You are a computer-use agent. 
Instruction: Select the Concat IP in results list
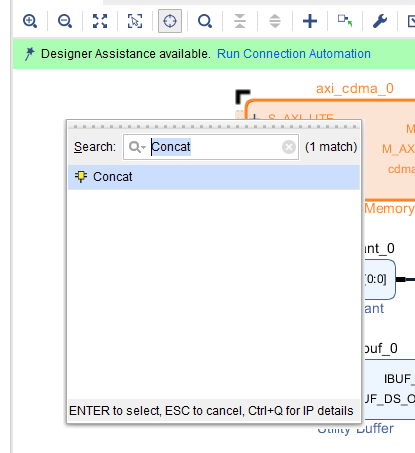[x=214, y=177]
